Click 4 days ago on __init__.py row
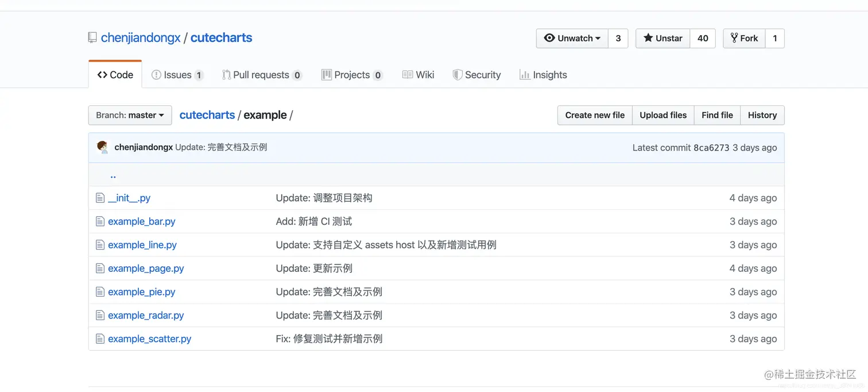This screenshot has width=868, height=392. (753, 198)
